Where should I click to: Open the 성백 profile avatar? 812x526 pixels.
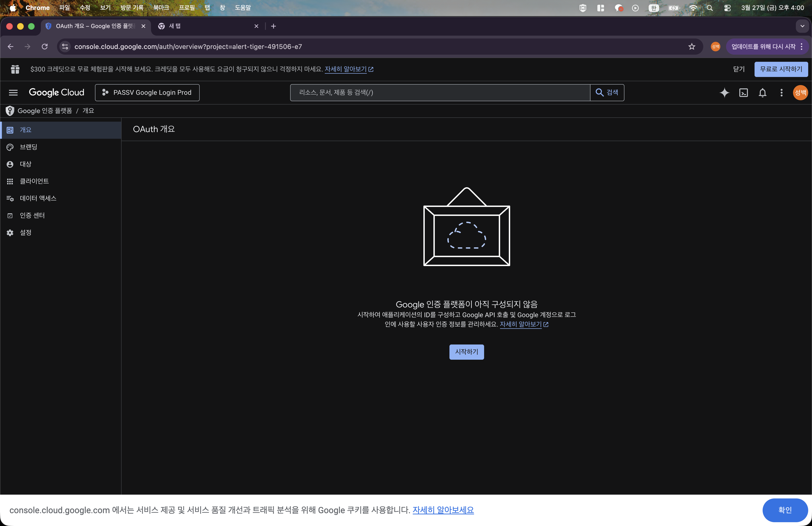point(800,92)
